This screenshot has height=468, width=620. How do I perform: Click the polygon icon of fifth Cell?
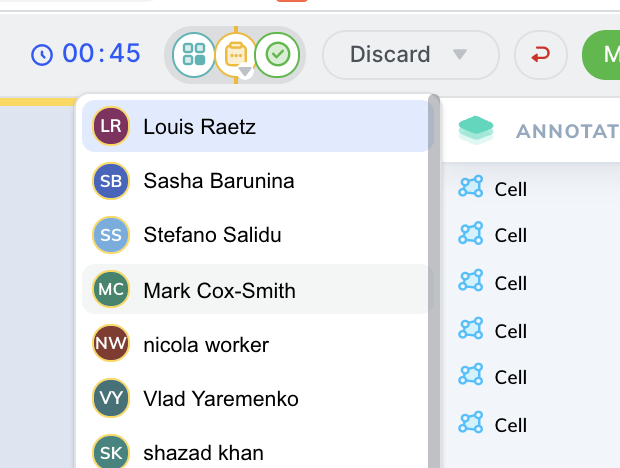[471, 374]
